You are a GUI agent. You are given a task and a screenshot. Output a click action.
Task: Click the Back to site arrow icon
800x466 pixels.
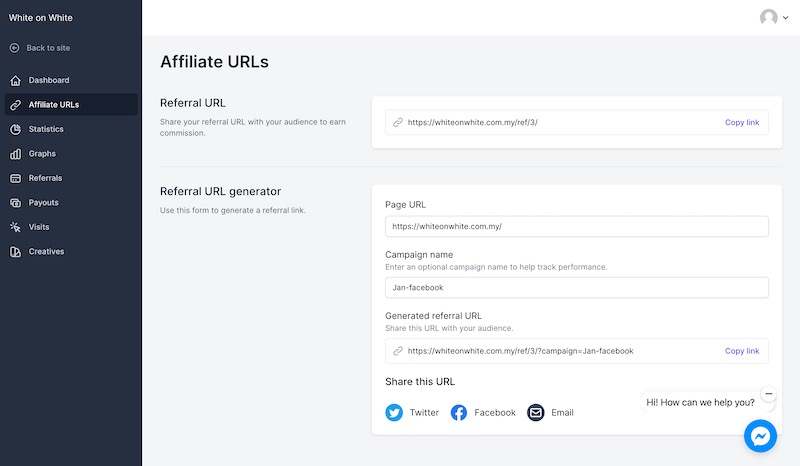[x=15, y=48]
